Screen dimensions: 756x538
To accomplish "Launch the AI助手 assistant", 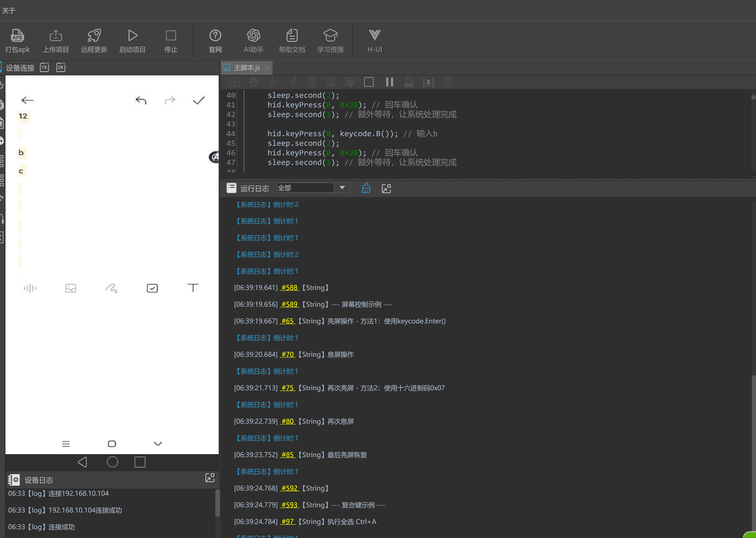I will pos(254,41).
